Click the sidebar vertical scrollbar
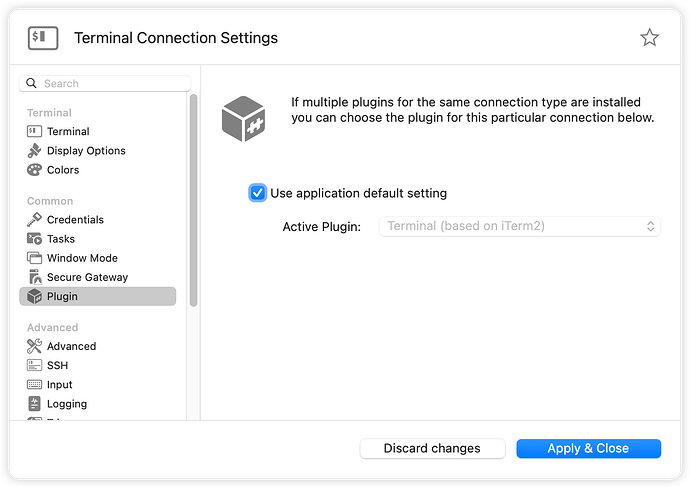 pyautogui.click(x=193, y=200)
